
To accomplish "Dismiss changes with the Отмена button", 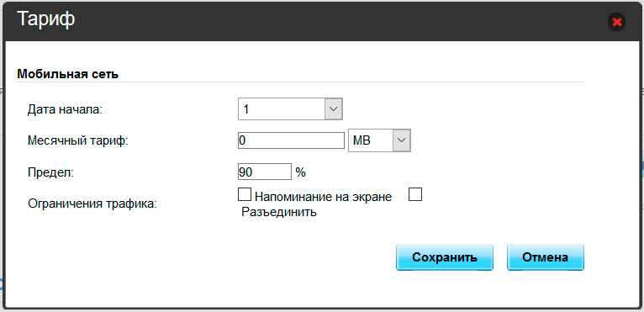I will 546,257.
